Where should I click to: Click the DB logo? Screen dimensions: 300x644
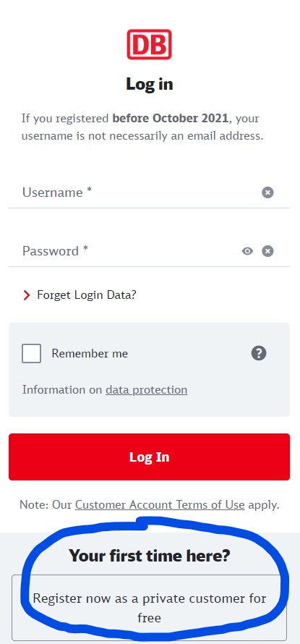coord(149,44)
